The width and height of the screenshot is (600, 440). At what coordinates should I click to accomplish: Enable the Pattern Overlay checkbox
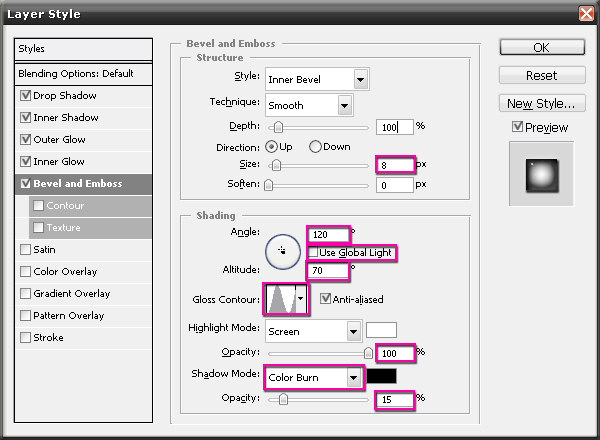point(26,316)
